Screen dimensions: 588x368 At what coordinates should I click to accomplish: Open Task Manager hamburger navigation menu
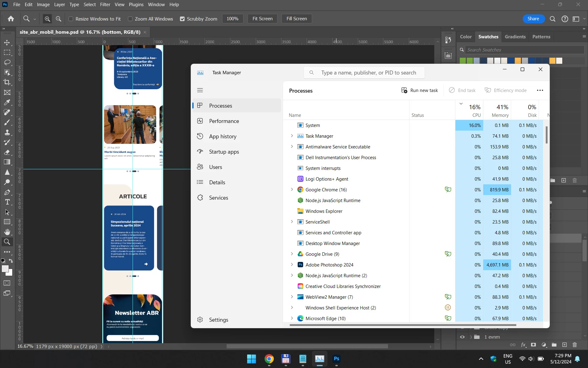click(x=200, y=90)
